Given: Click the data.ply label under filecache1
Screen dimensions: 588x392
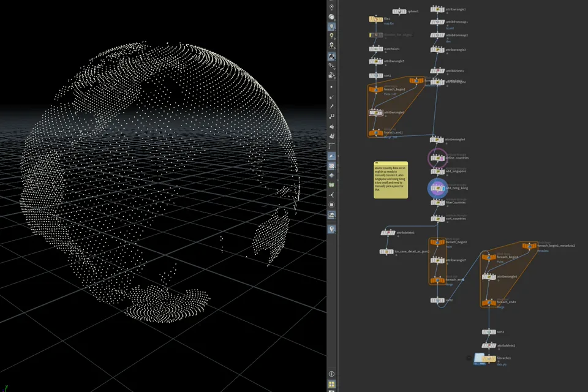Looking at the screenshot, I should 502,364.
